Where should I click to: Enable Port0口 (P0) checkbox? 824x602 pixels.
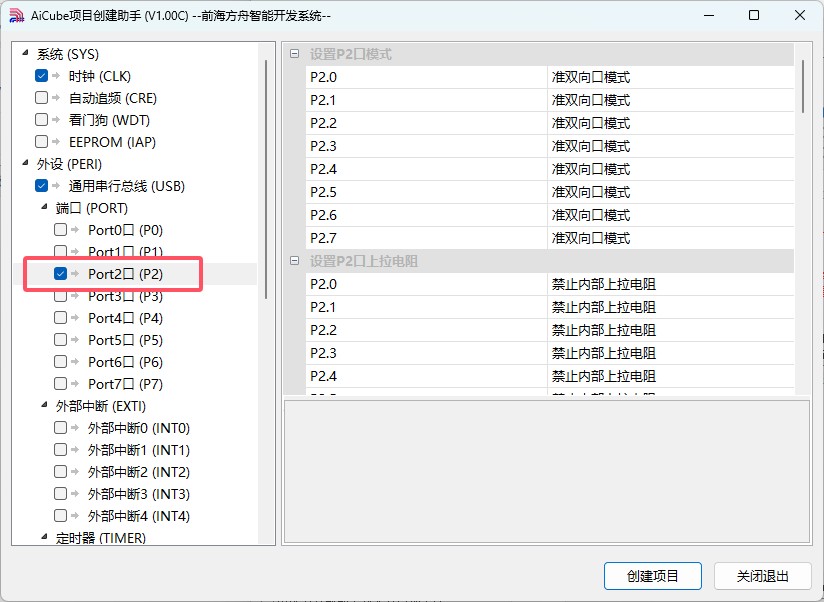(x=60, y=230)
